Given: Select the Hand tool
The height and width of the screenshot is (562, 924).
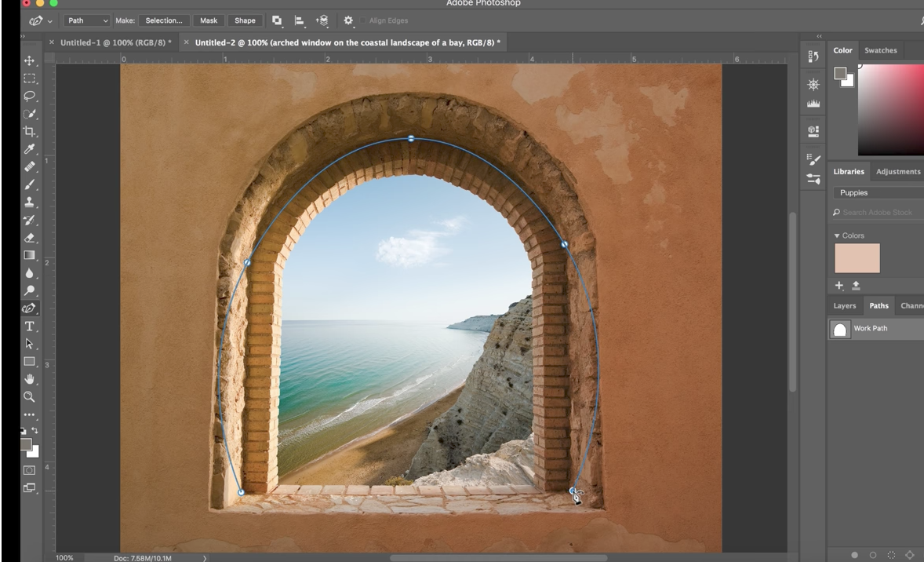Looking at the screenshot, I should (x=29, y=379).
